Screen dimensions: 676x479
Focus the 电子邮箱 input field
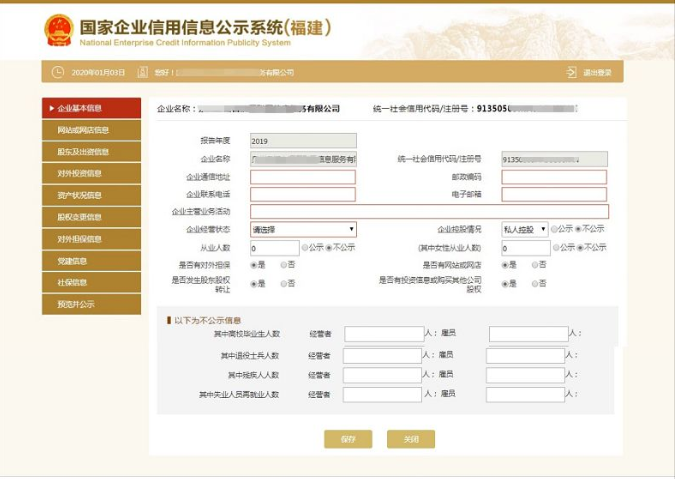coord(553,194)
